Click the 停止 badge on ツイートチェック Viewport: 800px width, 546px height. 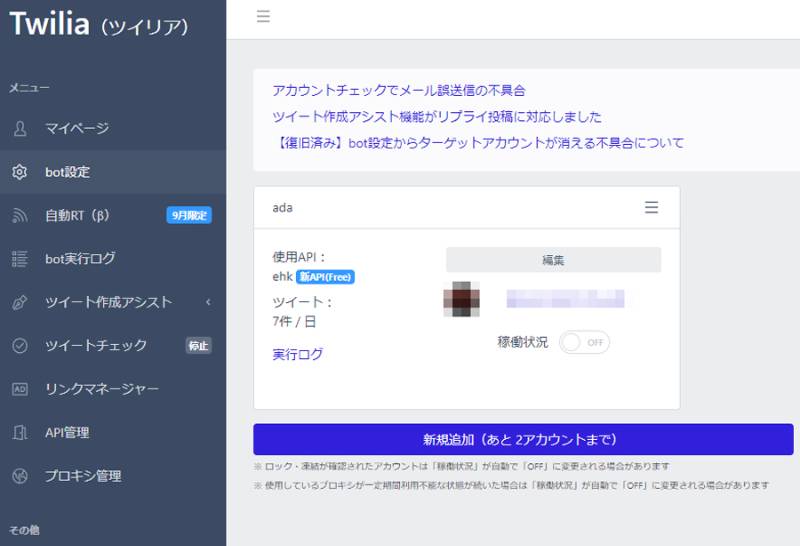[198, 345]
